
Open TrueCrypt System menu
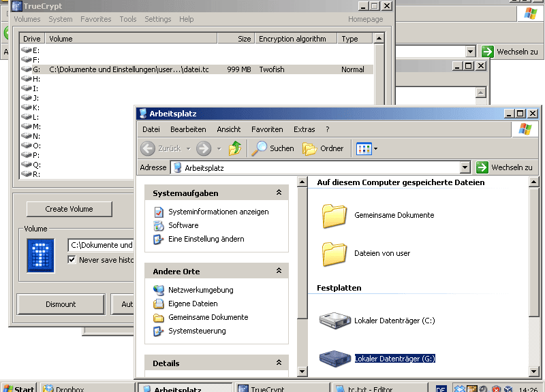coord(61,20)
